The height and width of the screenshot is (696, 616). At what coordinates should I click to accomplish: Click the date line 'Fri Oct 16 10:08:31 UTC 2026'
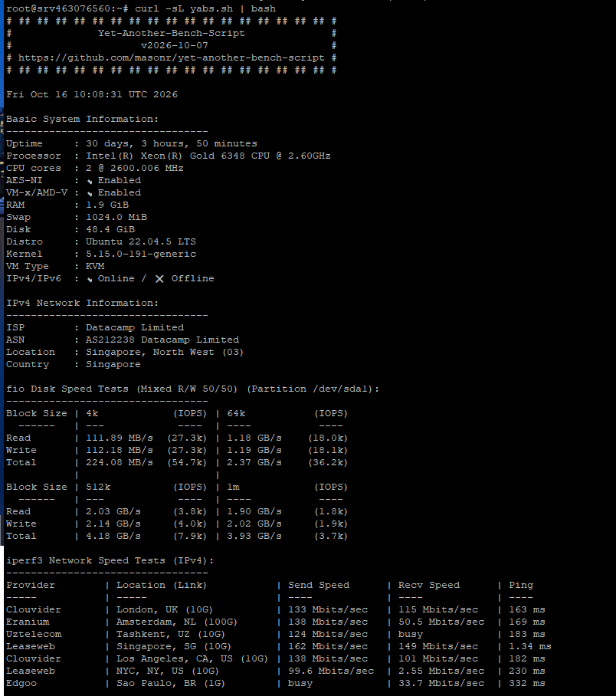click(x=92, y=94)
